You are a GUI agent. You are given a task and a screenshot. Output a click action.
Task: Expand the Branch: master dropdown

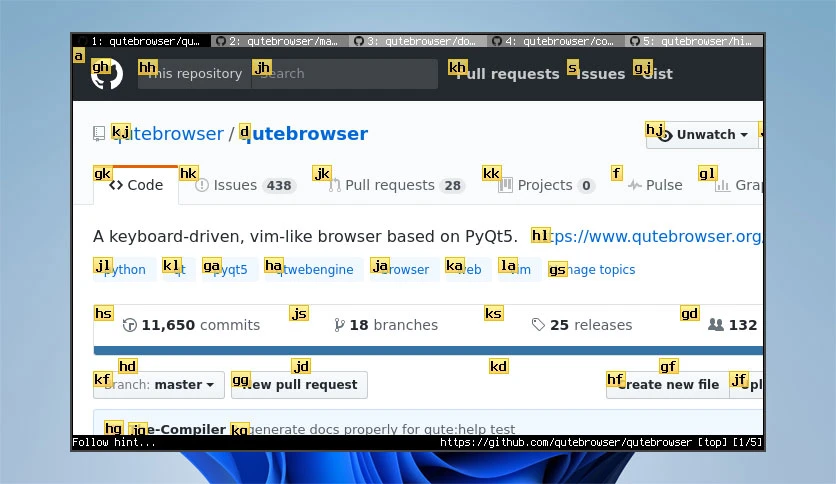159,385
